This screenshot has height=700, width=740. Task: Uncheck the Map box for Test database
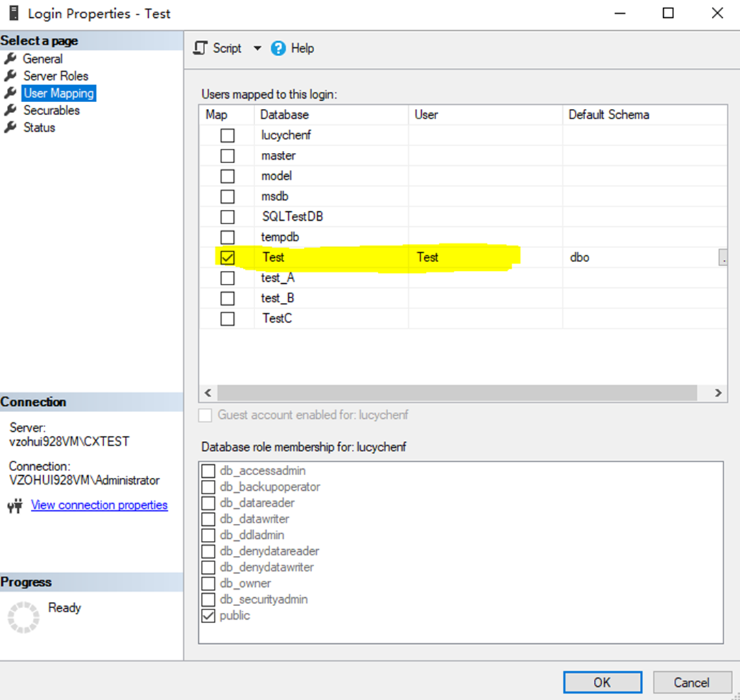pyautogui.click(x=228, y=258)
